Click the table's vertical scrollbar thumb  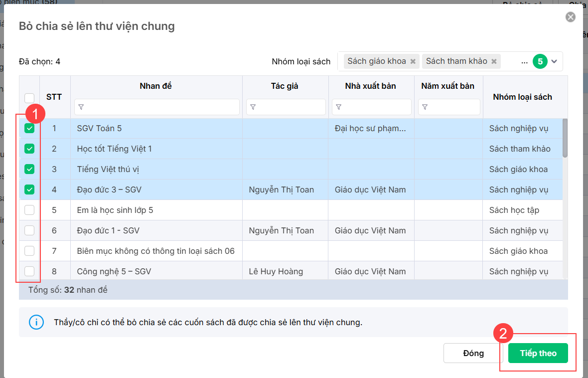565,138
